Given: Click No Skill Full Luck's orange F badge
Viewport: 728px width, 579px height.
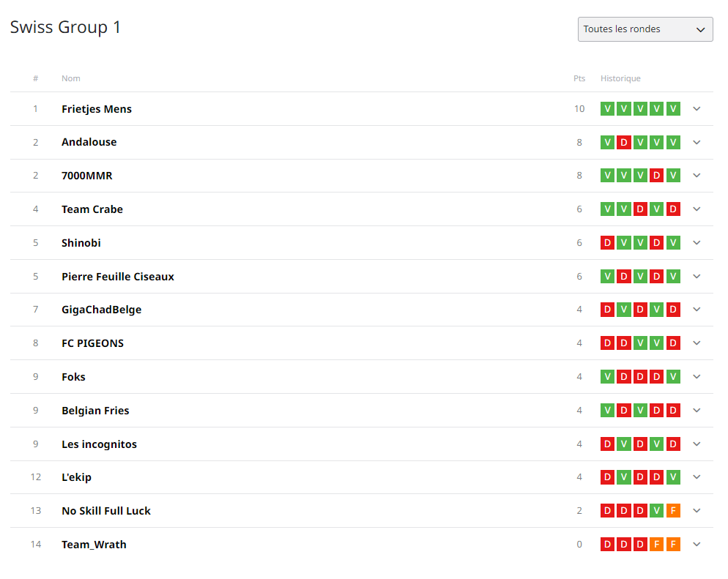Looking at the screenshot, I should (x=673, y=511).
